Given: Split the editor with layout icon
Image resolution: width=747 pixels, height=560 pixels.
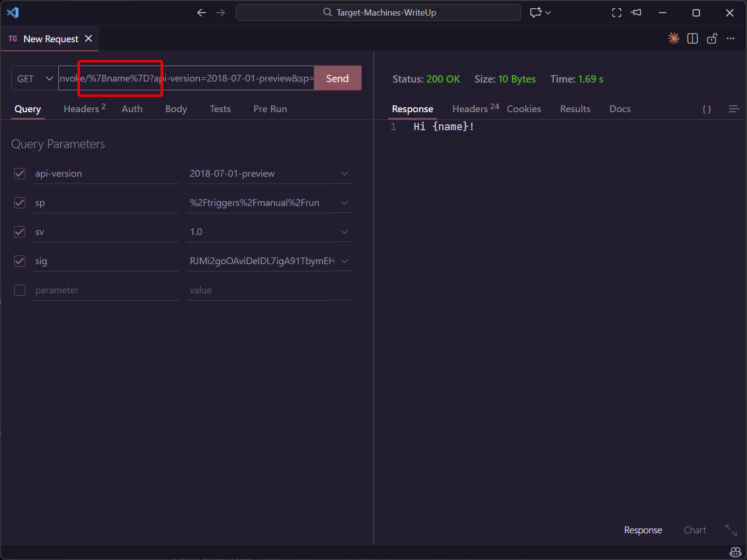Looking at the screenshot, I should pyautogui.click(x=693, y=39).
